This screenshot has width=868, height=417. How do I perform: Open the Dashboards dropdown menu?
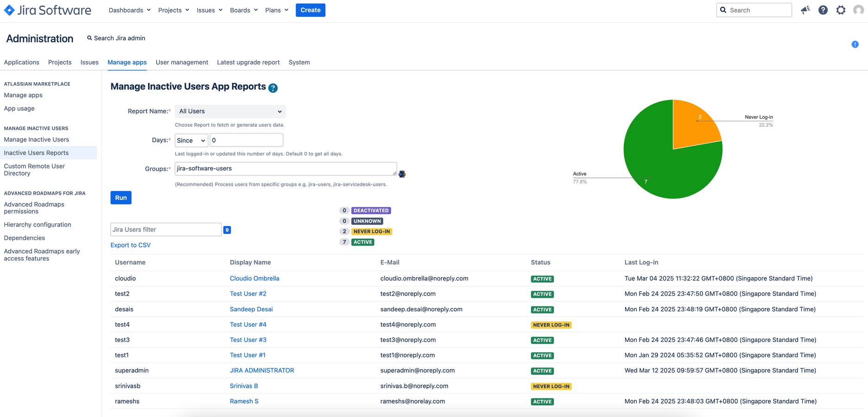(130, 10)
